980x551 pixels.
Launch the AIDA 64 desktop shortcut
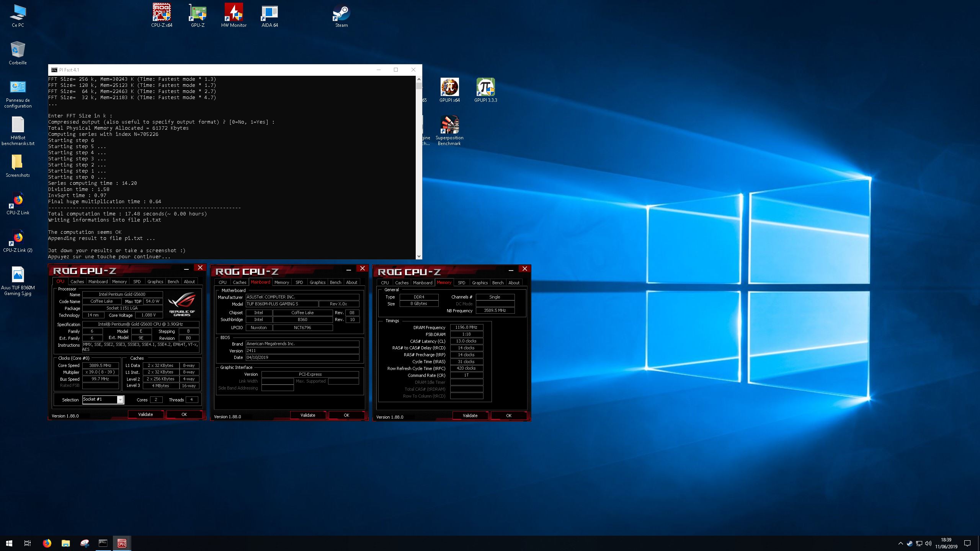269,15
